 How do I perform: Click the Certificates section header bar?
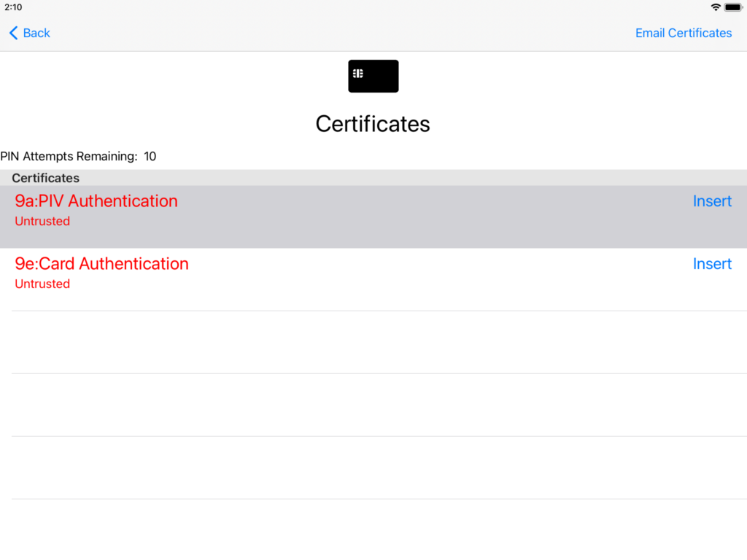373,178
